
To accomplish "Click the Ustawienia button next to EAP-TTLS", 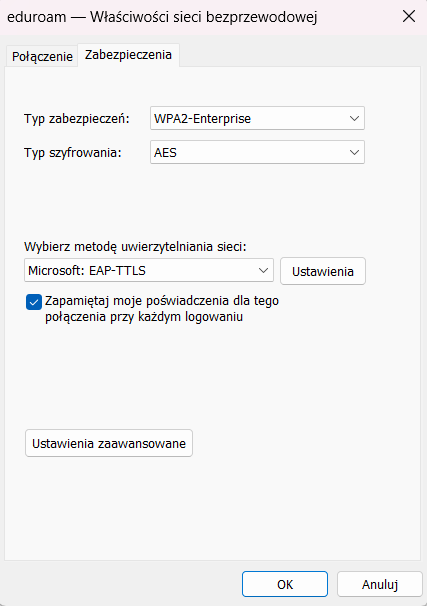I will [x=323, y=271].
